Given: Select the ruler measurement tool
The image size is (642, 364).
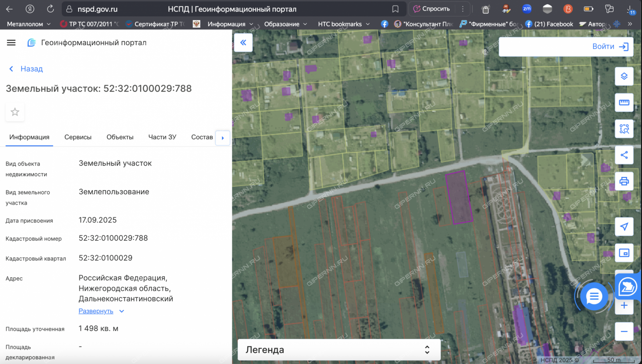Looking at the screenshot, I should (x=624, y=103).
